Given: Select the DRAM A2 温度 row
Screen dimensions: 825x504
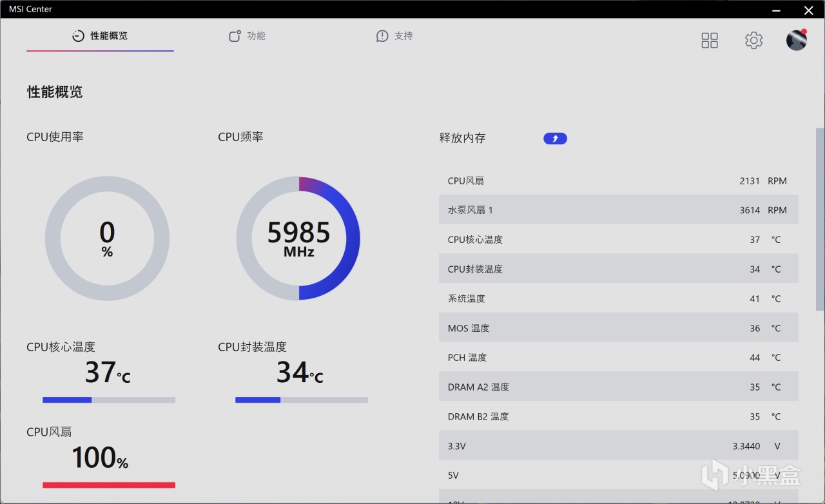Looking at the screenshot, I should coord(619,387).
